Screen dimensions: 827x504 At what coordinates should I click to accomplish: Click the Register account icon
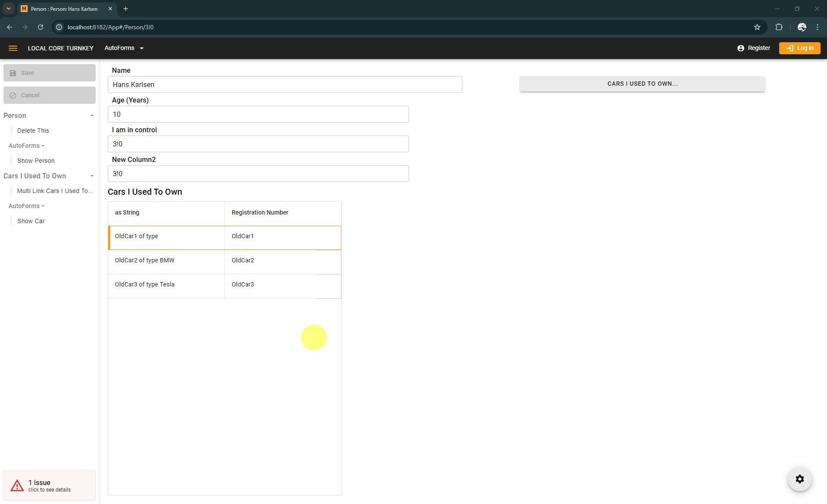[740, 48]
